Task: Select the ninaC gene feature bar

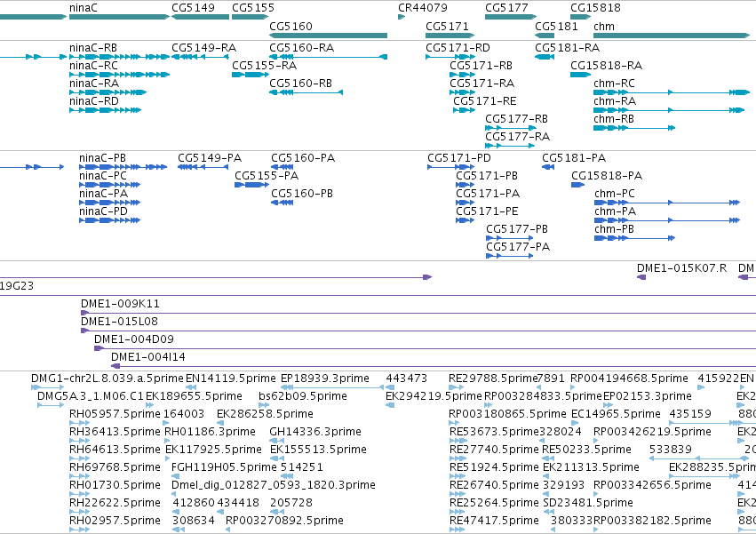Action: [119, 17]
